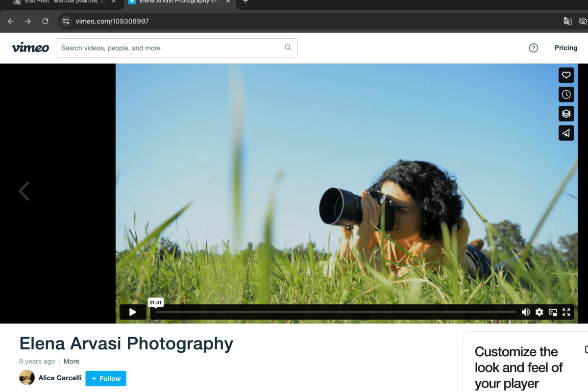Toggle picture-in-picture mode
The image size is (588, 392).
[553, 312]
